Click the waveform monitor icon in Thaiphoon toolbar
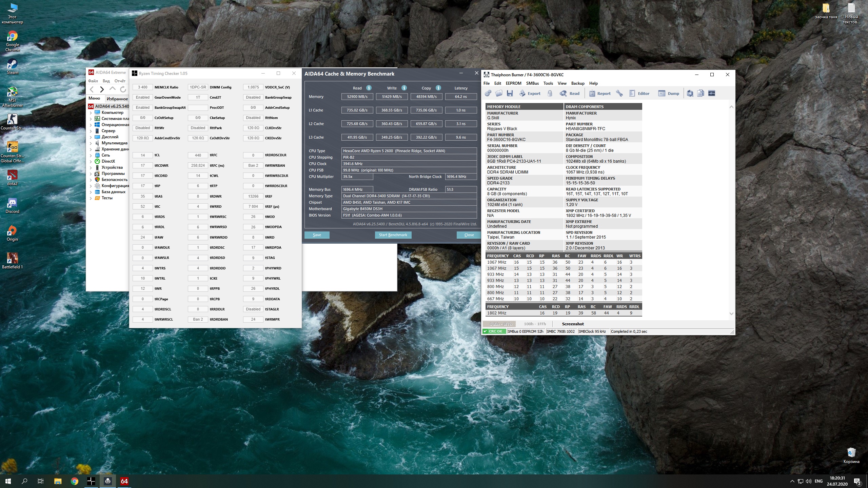 pos(712,94)
